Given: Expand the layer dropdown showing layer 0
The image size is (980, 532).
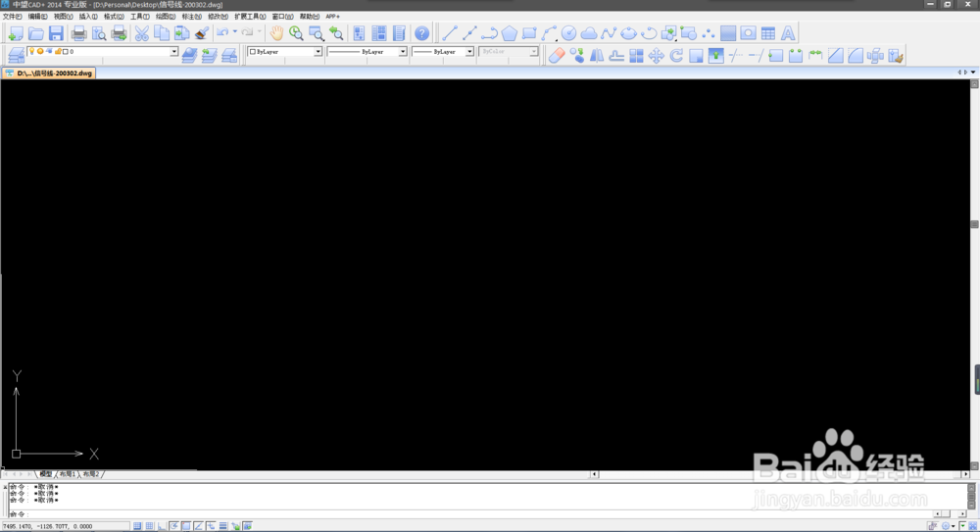Looking at the screenshot, I should click(x=173, y=51).
